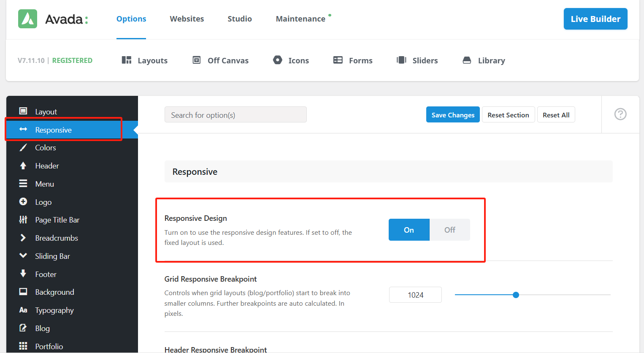Viewport: 644px width, 353px height.
Task: Open the Maintenance tab
Action: tap(300, 19)
